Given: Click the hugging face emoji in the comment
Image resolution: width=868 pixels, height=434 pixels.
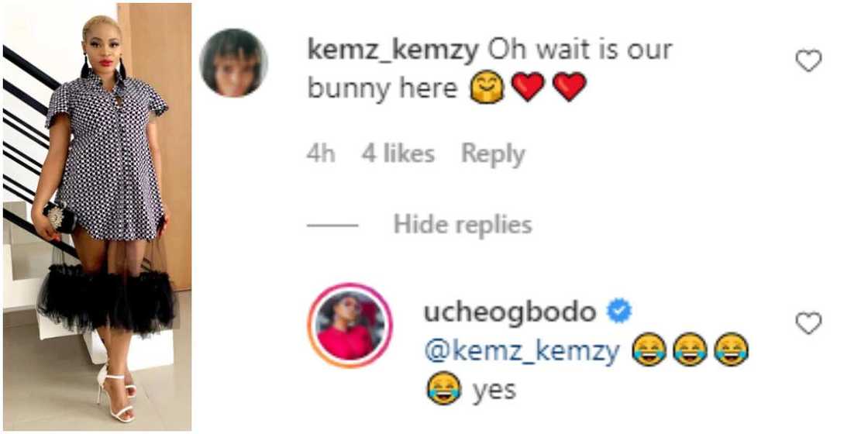Looking at the screenshot, I should click(x=488, y=88).
